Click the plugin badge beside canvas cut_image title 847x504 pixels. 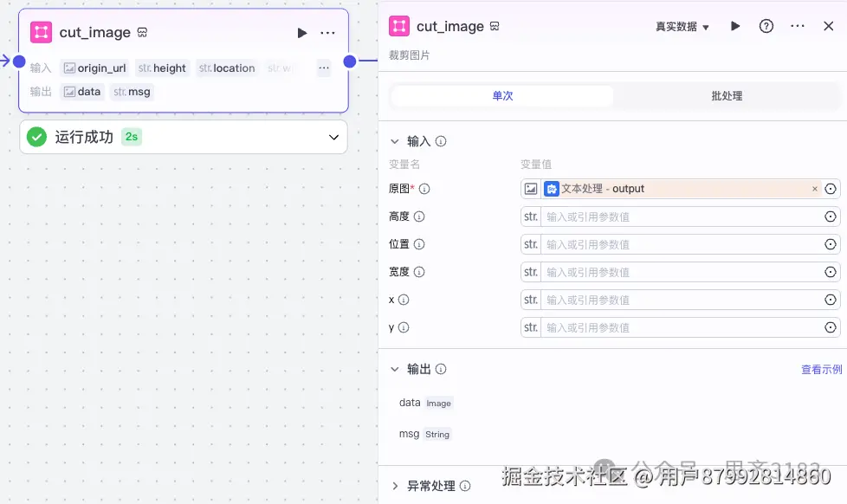point(142,32)
